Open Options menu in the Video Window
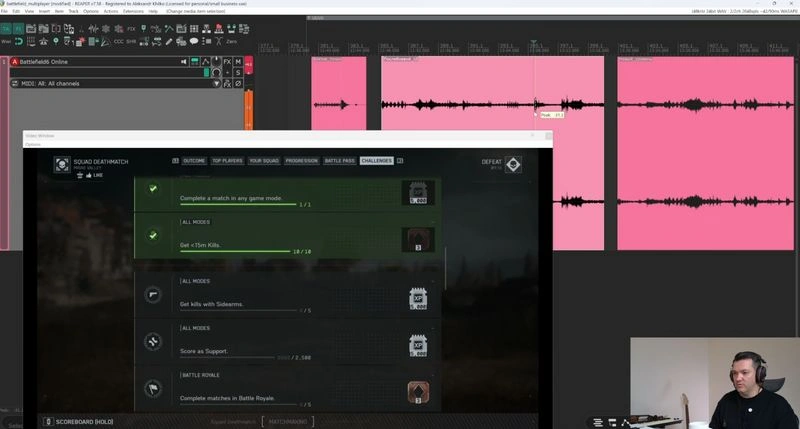Image resolution: width=800 pixels, height=429 pixels. coord(33,145)
